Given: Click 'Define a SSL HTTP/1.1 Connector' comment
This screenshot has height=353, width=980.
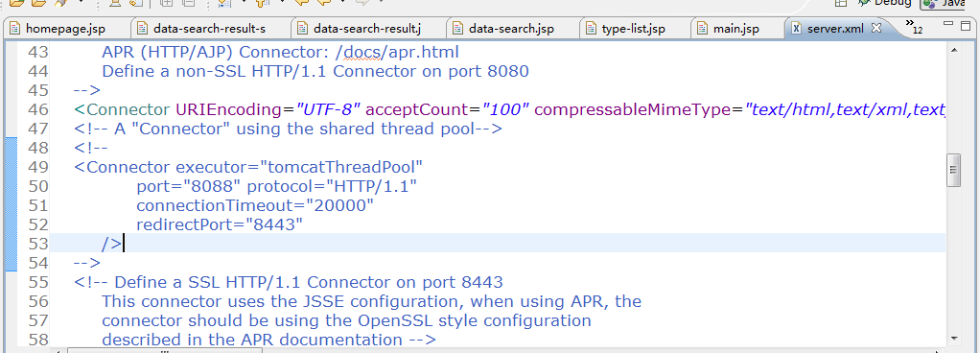Looking at the screenshot, I should click(289, 282).
